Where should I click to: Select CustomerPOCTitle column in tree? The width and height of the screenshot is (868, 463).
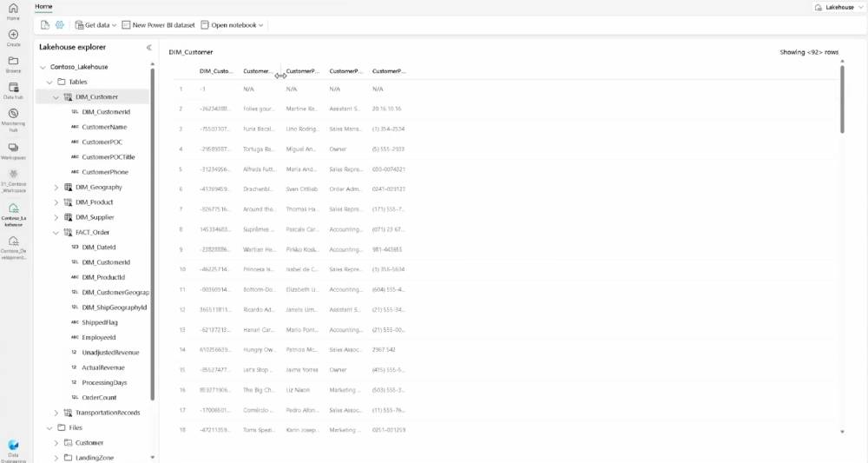click(108, 156)
